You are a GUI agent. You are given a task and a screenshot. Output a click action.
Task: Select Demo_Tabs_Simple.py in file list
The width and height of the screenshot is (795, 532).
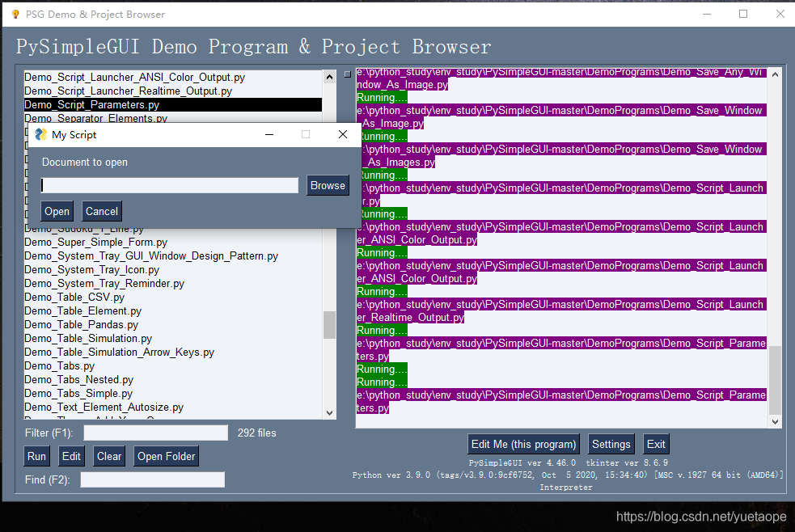pos(173,393)
